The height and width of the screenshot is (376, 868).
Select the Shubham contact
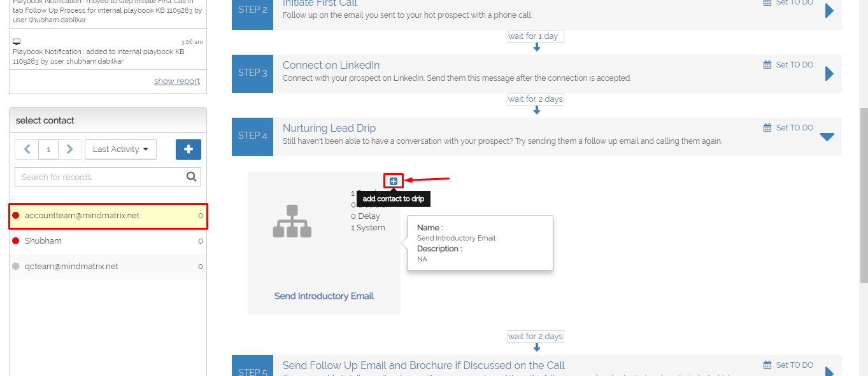point(108,241)
